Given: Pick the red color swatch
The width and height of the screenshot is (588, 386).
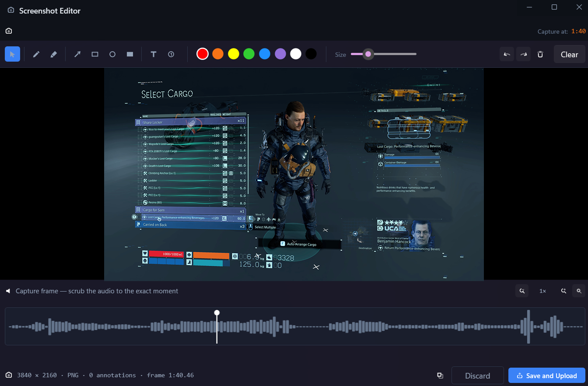Looking at the screenshot, I should point(202,54).
